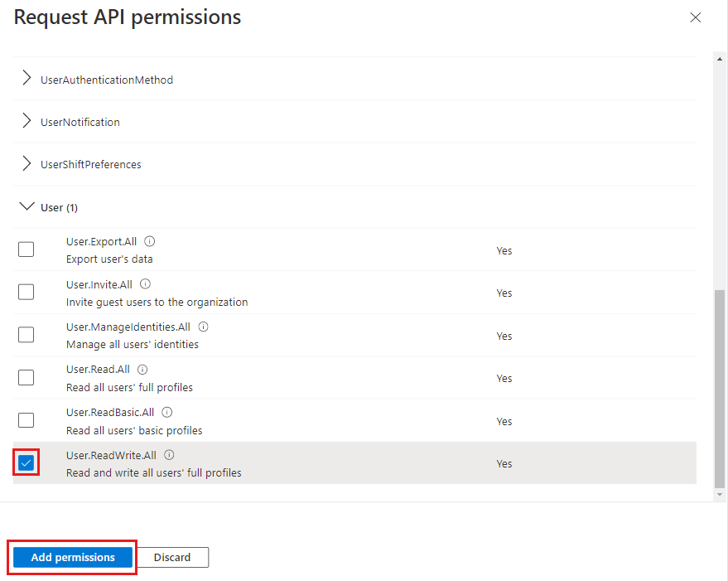
Task: Click the User.Export.All permission name
Action: (101, 242)
